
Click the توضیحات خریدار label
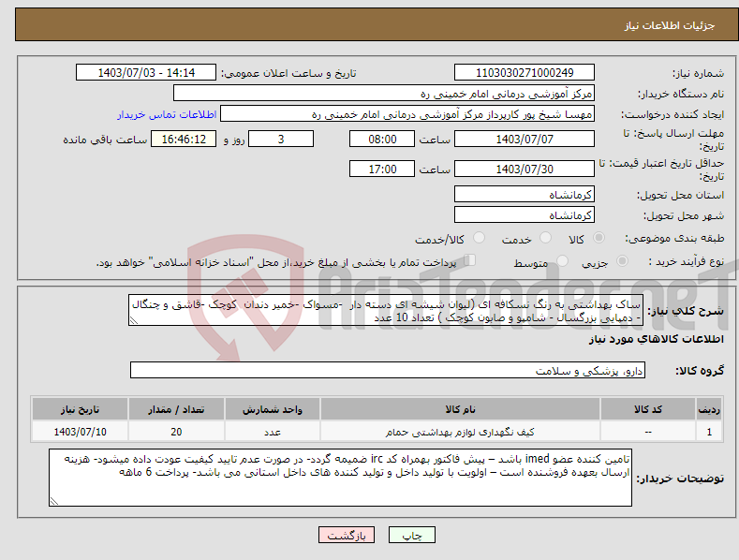coord(680,479)
